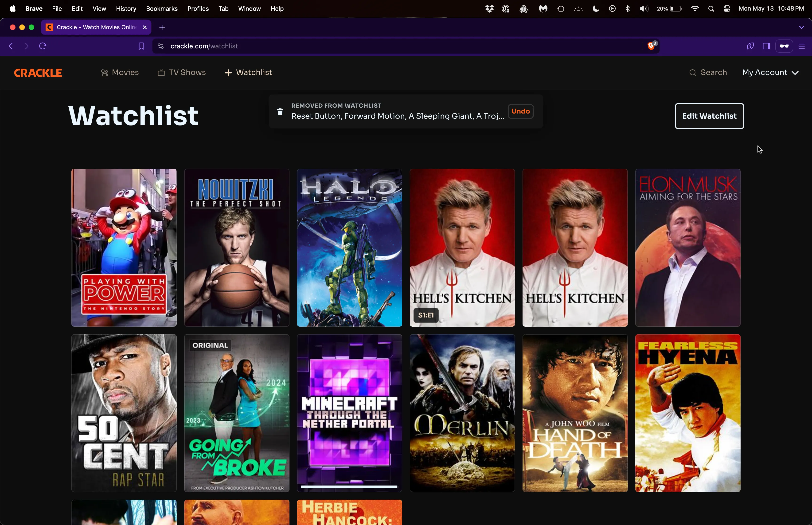Open Brave Leo AI icon

coord(750,46)
